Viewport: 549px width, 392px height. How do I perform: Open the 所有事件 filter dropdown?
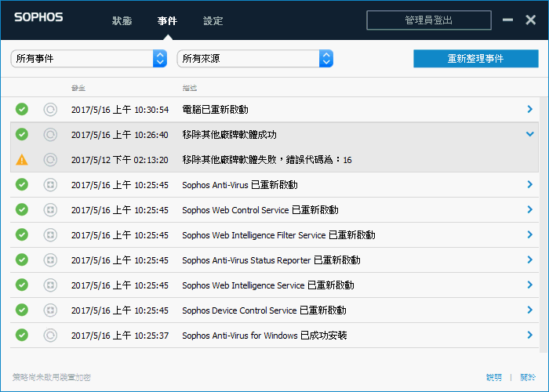tap(89, 59)
